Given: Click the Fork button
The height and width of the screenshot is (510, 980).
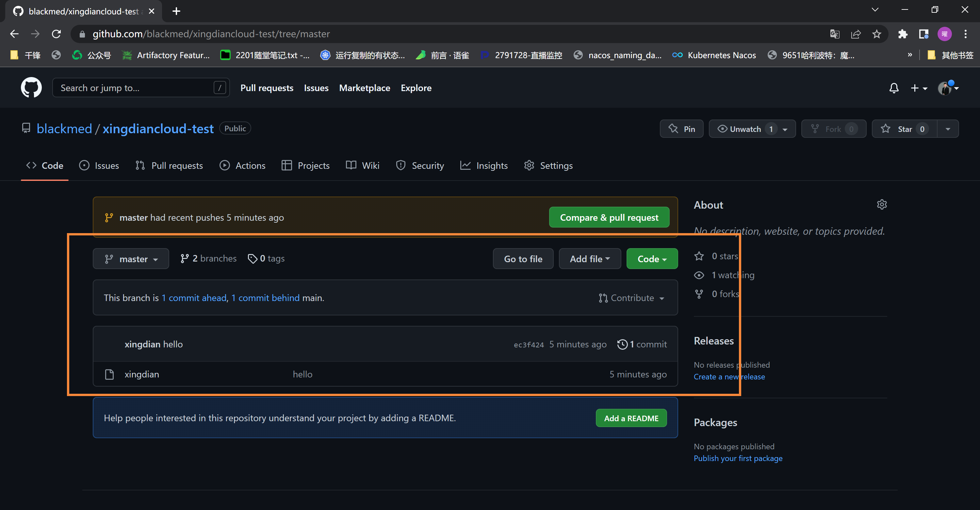Looking at the screenshot, I should click(x=834, y=129).
